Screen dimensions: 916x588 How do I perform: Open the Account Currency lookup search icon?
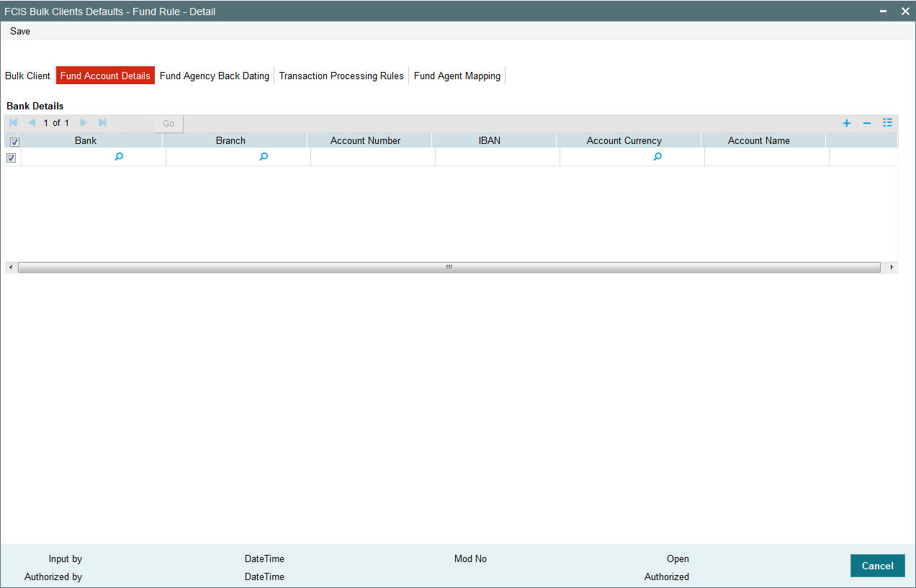657,157
